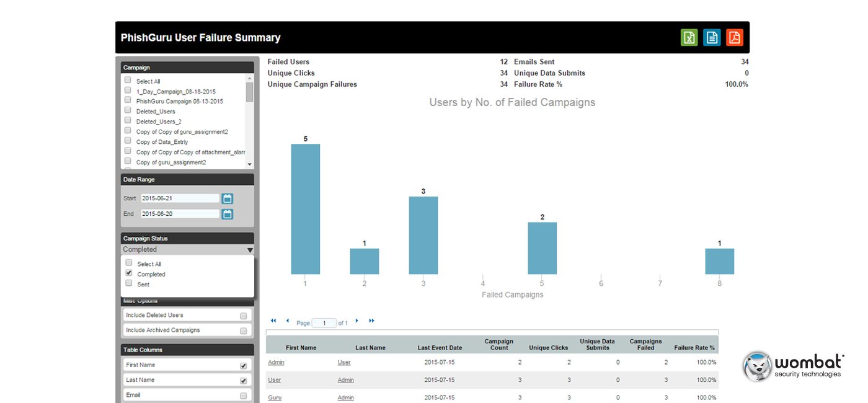868x403 pixels.
Task: Export report to Excel with green icon
Action: (689, 38)
